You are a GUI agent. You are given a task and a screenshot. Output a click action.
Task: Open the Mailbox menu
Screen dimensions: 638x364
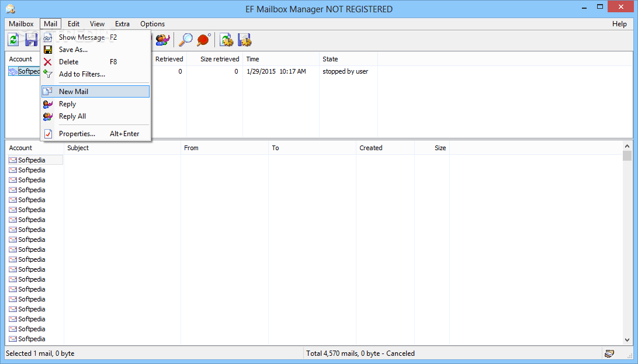click(x=21, y=24)
